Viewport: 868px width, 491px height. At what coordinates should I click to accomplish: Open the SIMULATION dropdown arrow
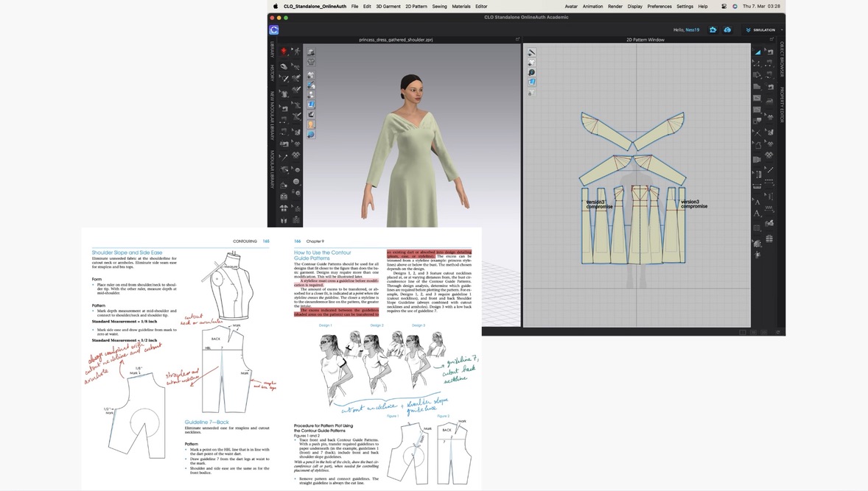pyautogui.click(x=781, y=29)
